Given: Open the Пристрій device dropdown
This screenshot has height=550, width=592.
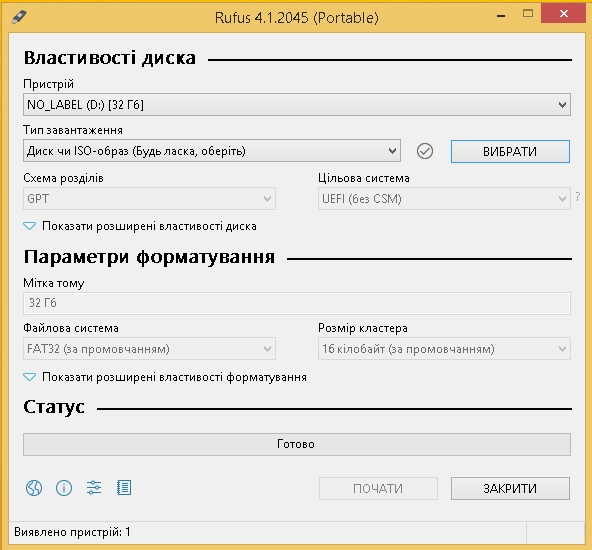Looking at the screenshot, I should coord(297,105).
